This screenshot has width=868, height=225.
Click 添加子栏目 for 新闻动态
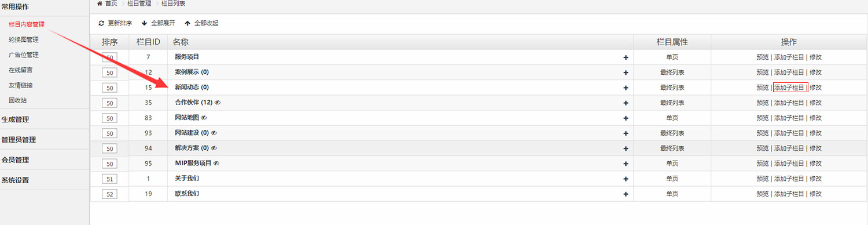click(x=789, y=88)
